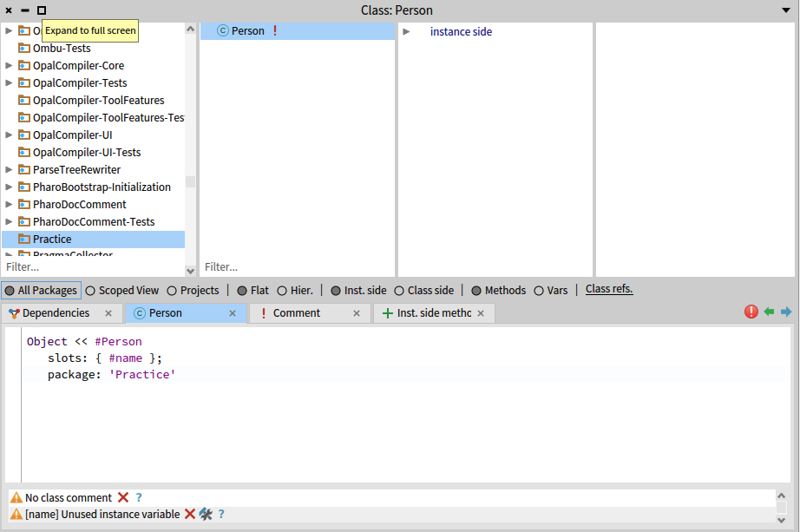Open the window menu dropdown arrow
Image resolution: width=800 pixels, height=532 pixels.
point(786,10)
